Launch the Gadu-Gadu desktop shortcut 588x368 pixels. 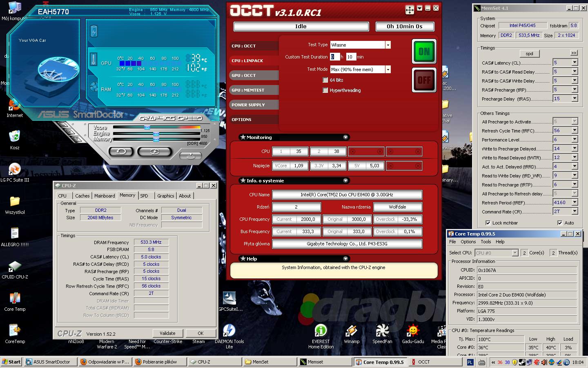pyautogui.click(x=413, y=330)
